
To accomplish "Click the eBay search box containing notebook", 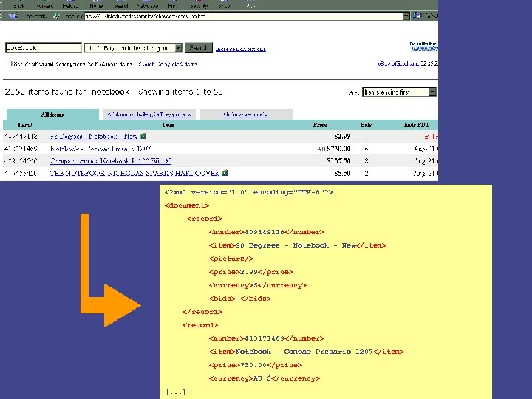I will coord(44,48).
